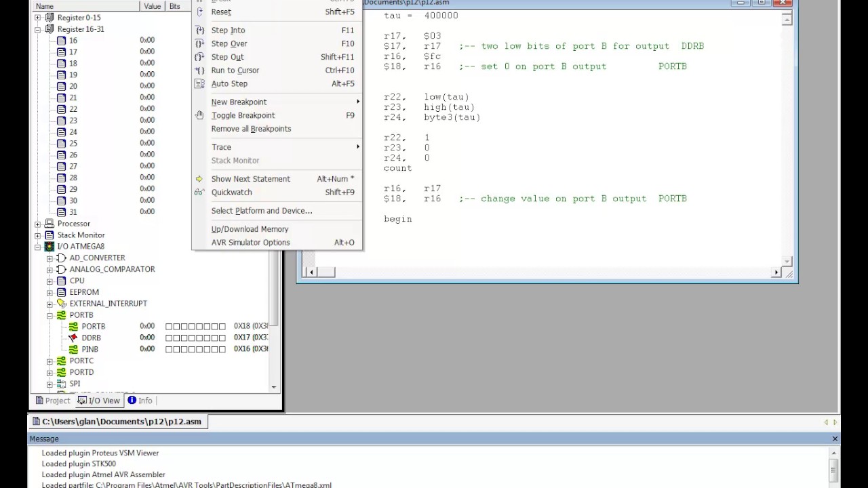Click the I/O tree scrollbar down arrow
Image resolution: width=868 pixels, height=488 pixels.
[274, 388]
